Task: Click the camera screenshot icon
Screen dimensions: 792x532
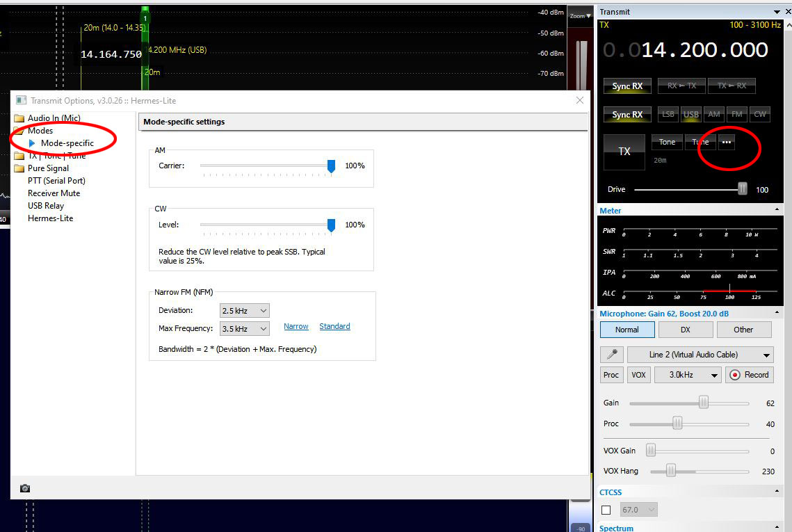Action: point(25,488)
